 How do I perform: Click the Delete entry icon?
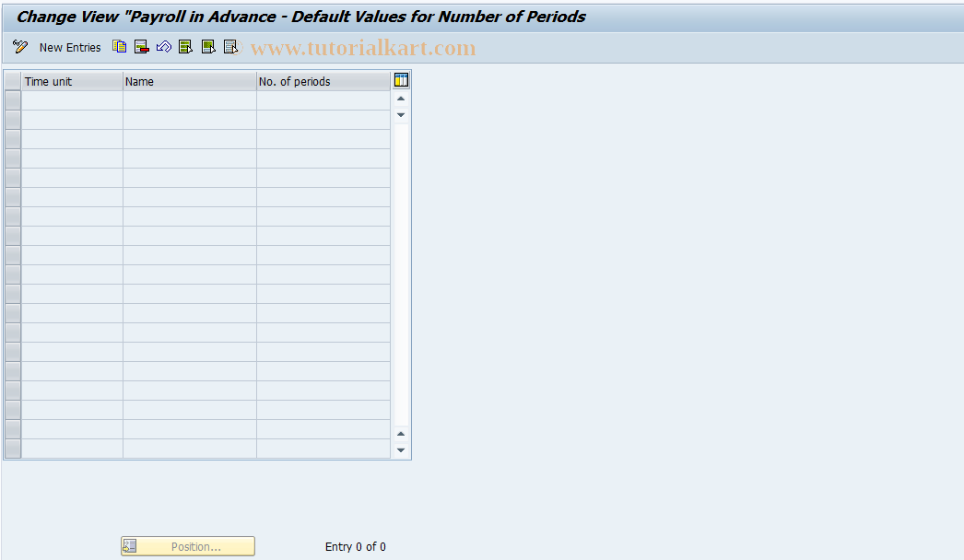pos(141,47)
